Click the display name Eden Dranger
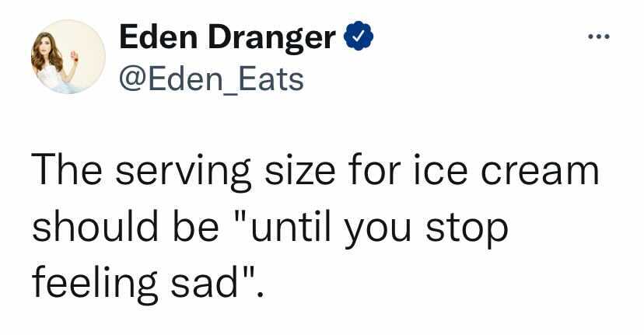Screen dimensions: 644x335 (x=228, y=37)
